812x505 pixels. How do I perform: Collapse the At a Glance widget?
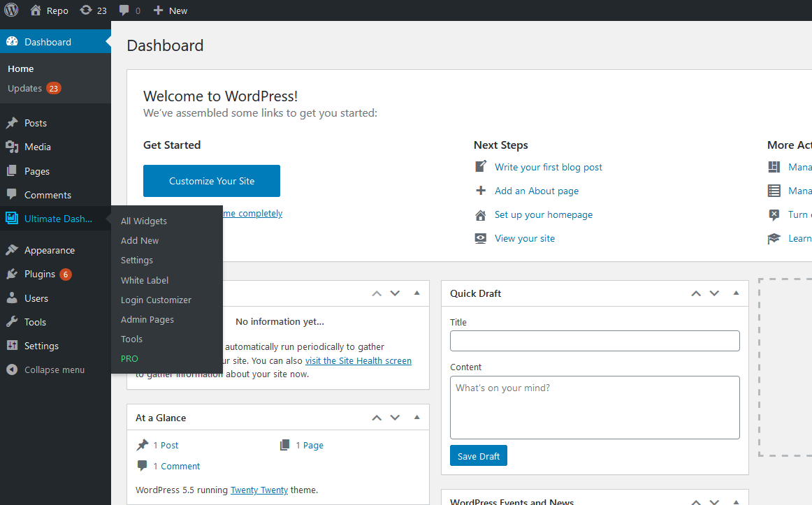click(x=416, y=417)
